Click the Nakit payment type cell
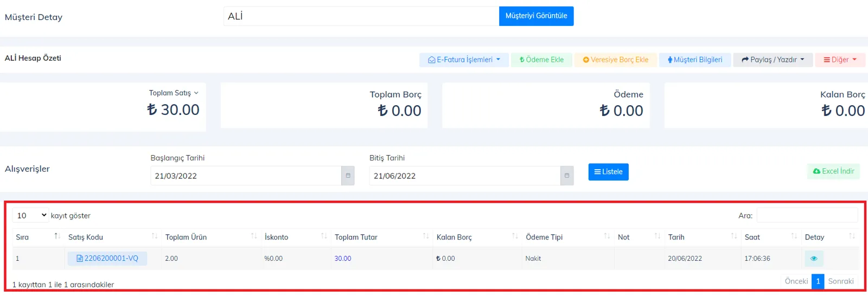868x296 pixels. click(x=568, y=259)
